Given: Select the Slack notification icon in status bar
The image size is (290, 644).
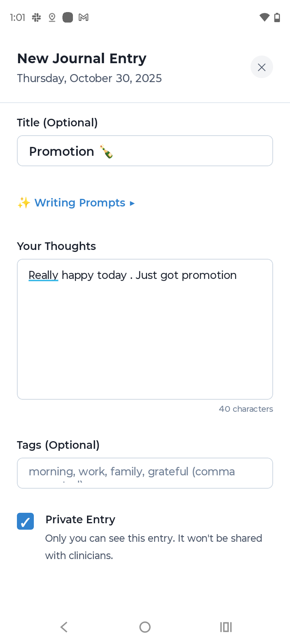Looking at the screenshot, I should (x=36, y=17).
